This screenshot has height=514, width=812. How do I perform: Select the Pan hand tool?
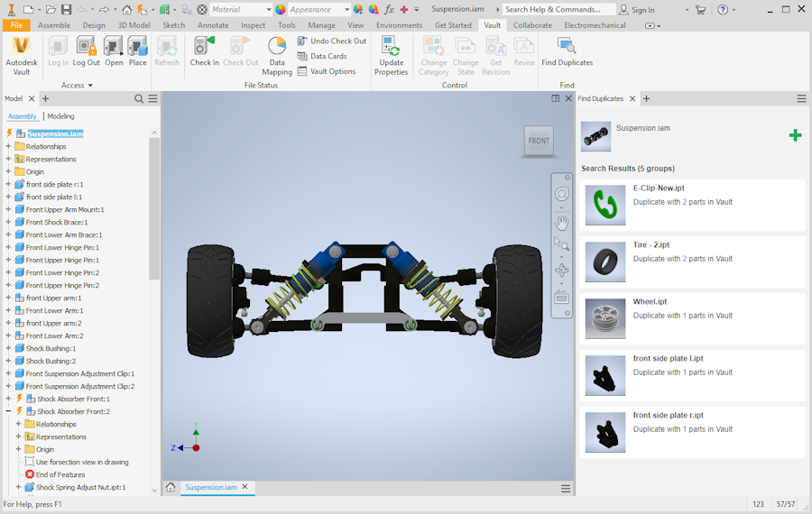click(x=562, y=223)
